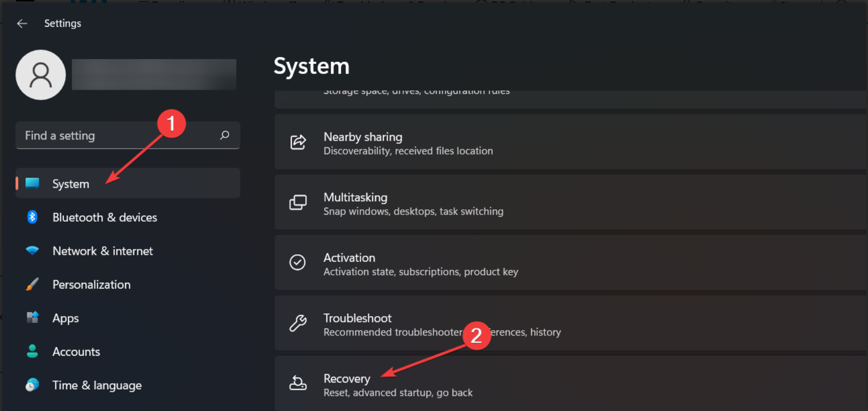Go to Network & internet
This screenshot has width=868, height=411.
point(103,251)
